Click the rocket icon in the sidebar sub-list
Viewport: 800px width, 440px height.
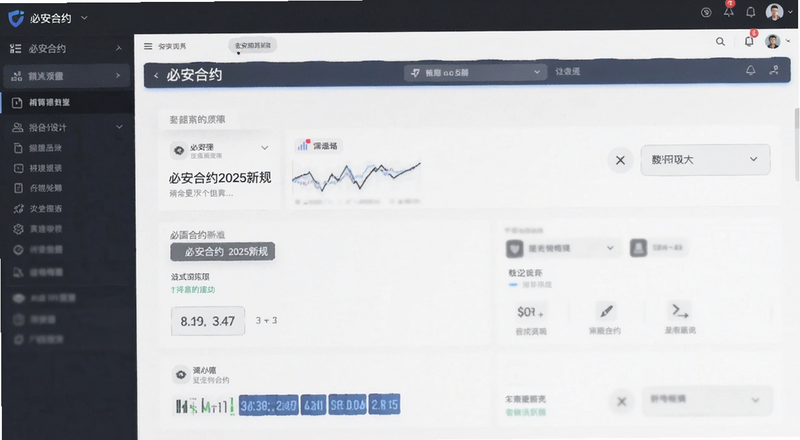pyautogui.click(x=18, y=208)
